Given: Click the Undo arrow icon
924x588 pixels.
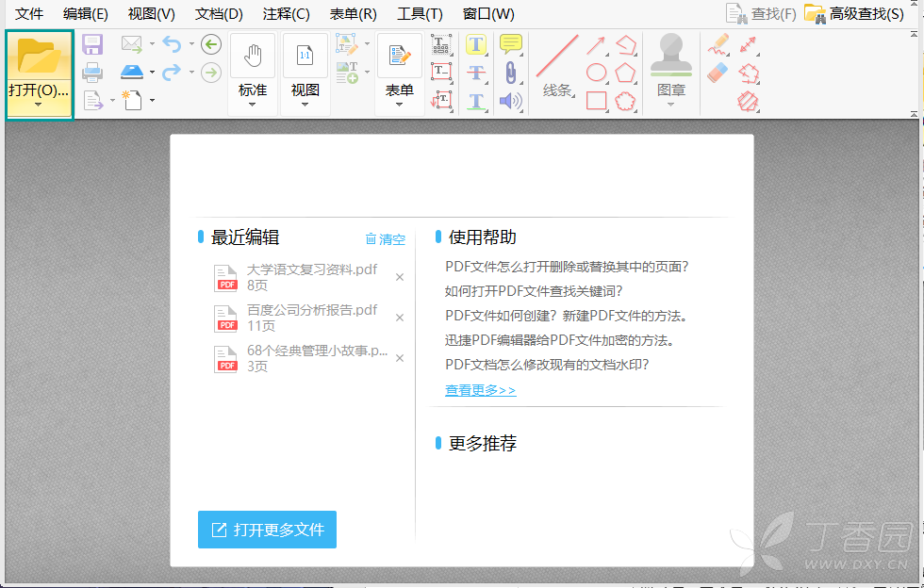Looking at the screenshot, I should [171, 44].
